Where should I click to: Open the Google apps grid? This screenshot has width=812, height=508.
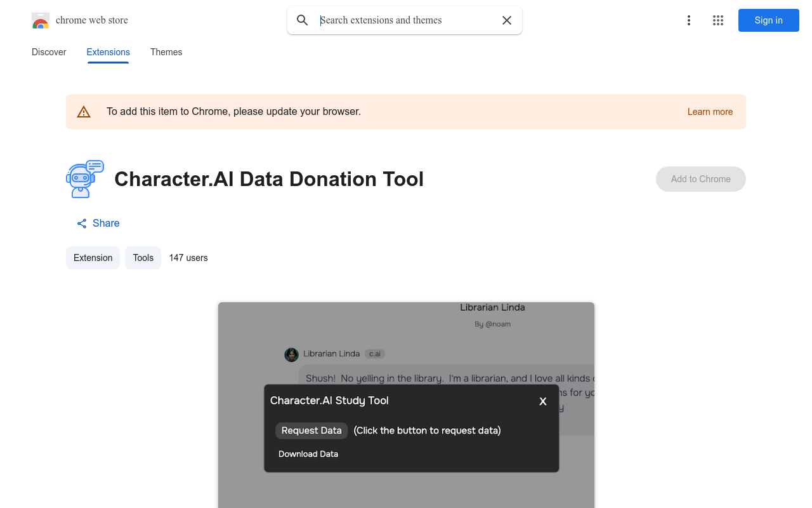click(718, 20)
